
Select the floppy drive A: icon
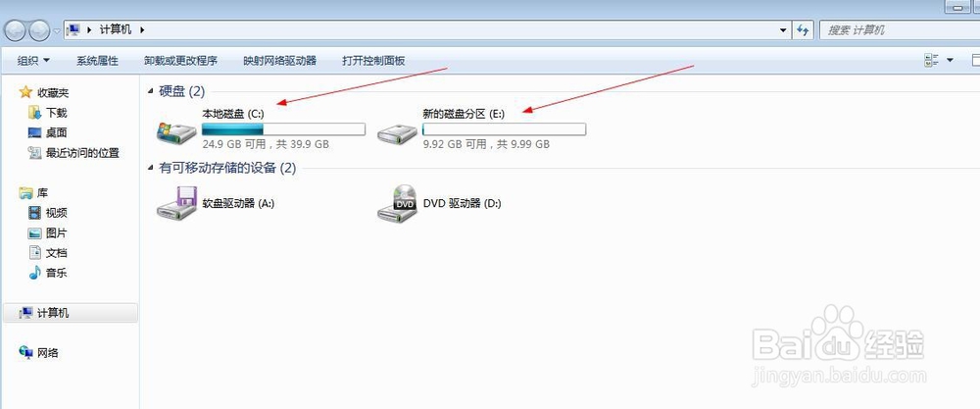tap(176, 203)
